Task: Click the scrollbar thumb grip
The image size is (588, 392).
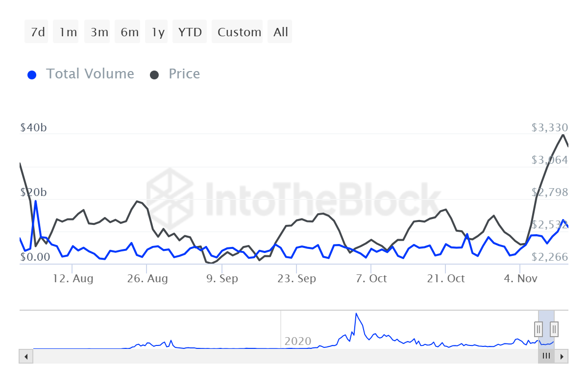Action: tap(546, 356)
